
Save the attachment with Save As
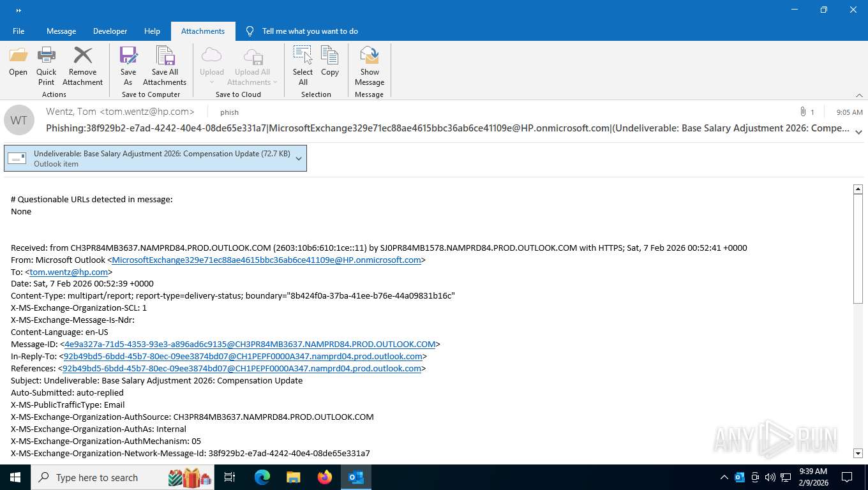click(x=128, y=66)
